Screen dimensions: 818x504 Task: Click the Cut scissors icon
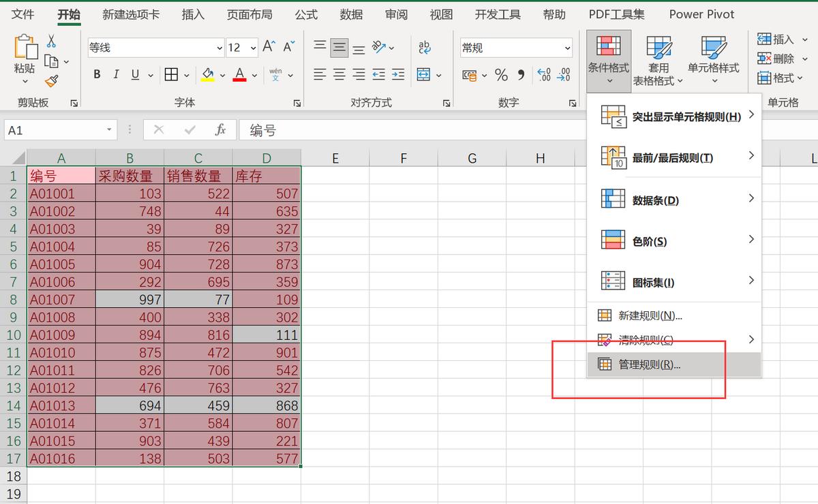[x=51, y=42]
